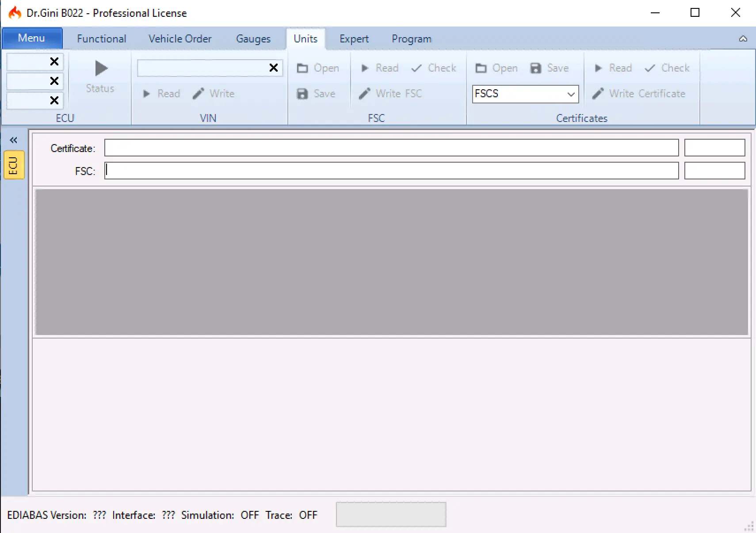Clear the first ECU field with X
The image size is (756, 533).
tap(54, 61)
